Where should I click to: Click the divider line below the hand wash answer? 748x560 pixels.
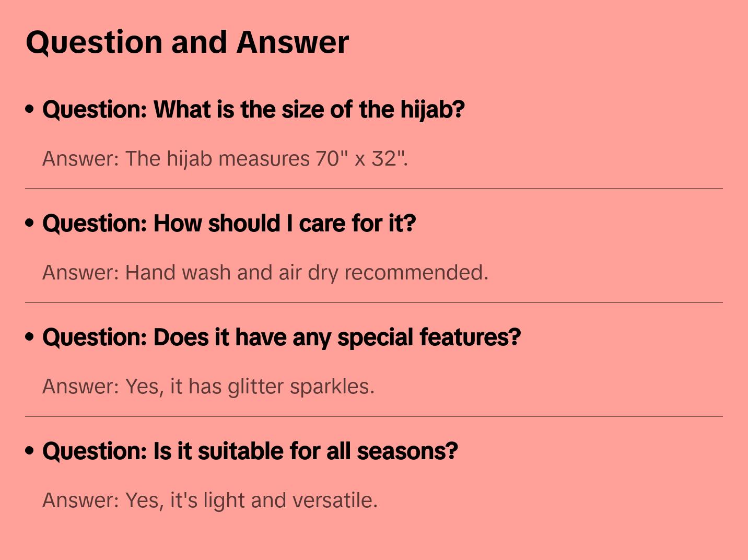pos(373,302)
